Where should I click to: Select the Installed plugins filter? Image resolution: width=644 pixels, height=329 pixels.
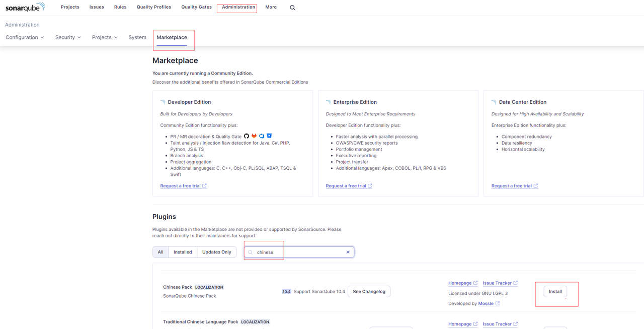(183, 252)
